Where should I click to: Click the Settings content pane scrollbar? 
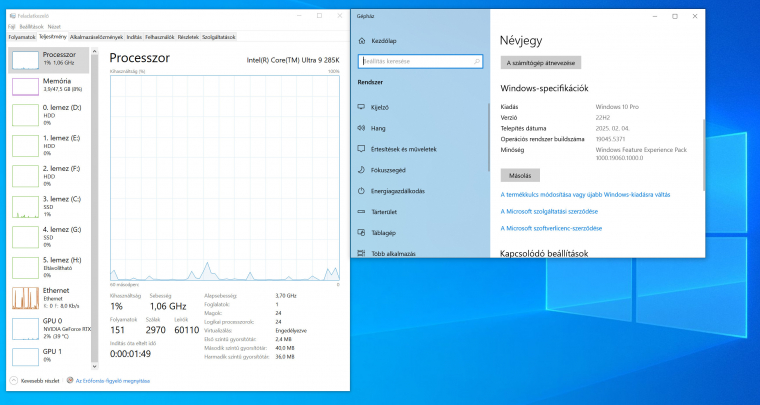tap(703, 155)
